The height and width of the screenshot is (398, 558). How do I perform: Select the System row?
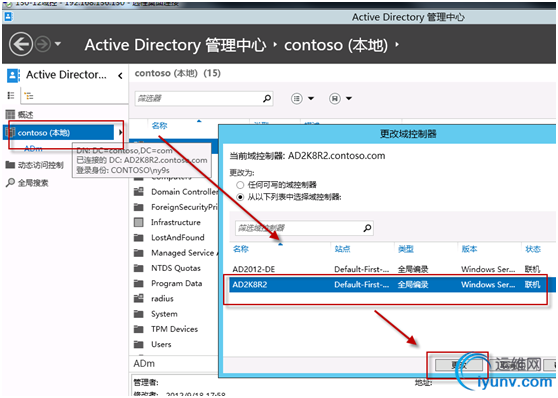point(176,314)
